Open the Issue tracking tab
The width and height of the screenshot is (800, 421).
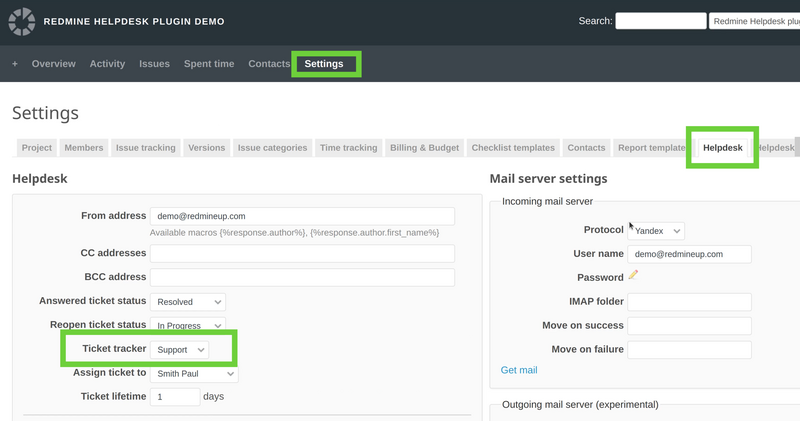point(145,147)
